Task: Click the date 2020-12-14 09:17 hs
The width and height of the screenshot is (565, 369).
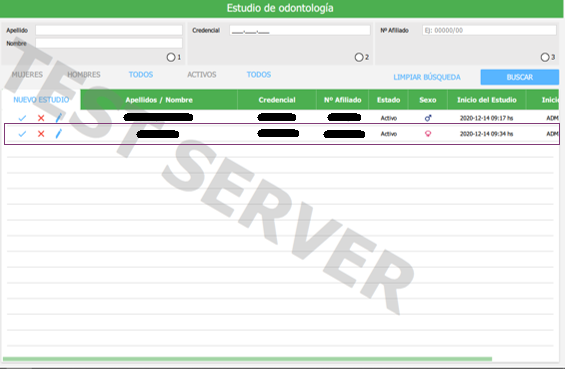Action: pos(486,118)
